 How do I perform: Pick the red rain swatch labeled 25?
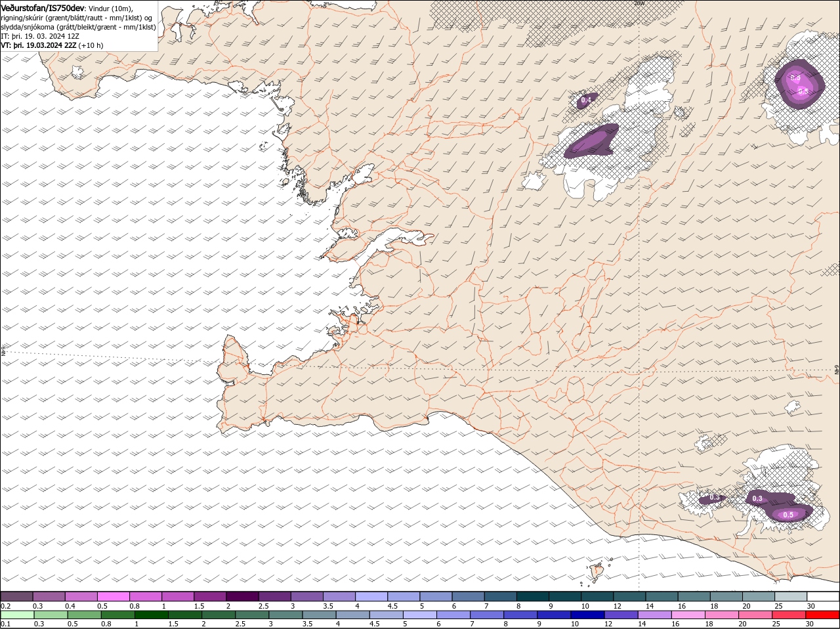click(789, 615)
